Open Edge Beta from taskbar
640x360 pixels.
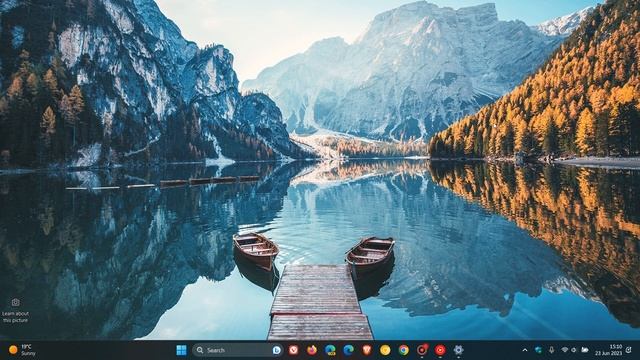330,350
